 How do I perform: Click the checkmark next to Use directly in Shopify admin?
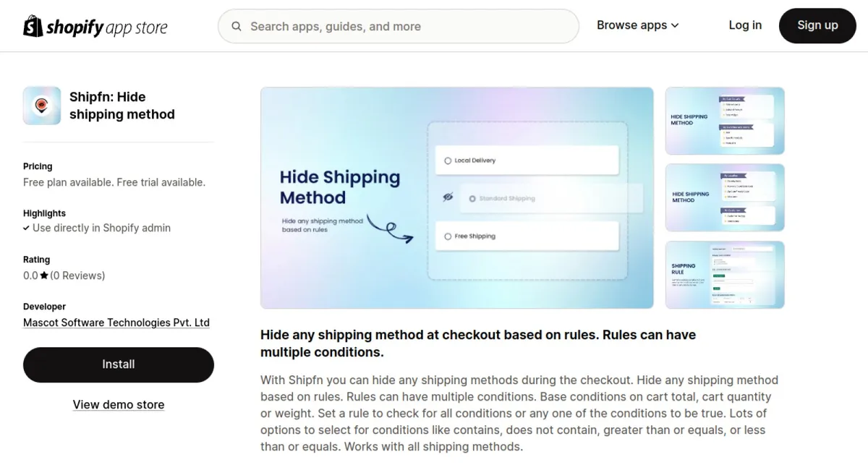pos(27,228)
